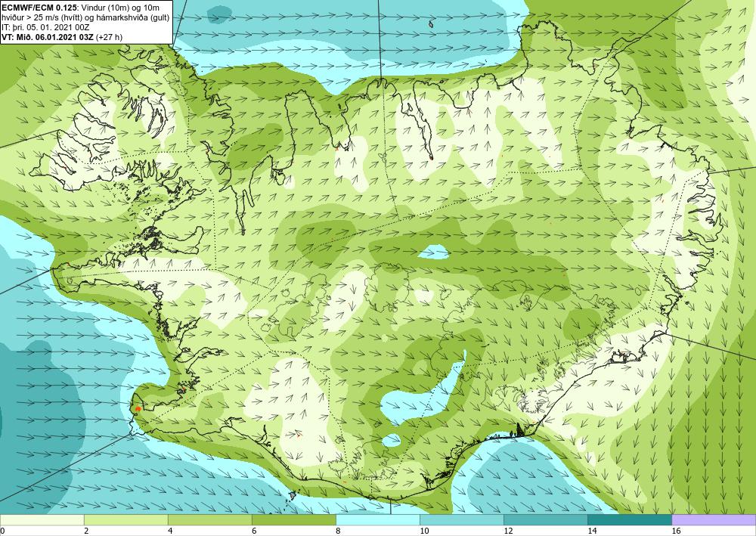
Task: Click the light cyan 8–10 m/s legend swatch
Action: [x=378, y=519]
